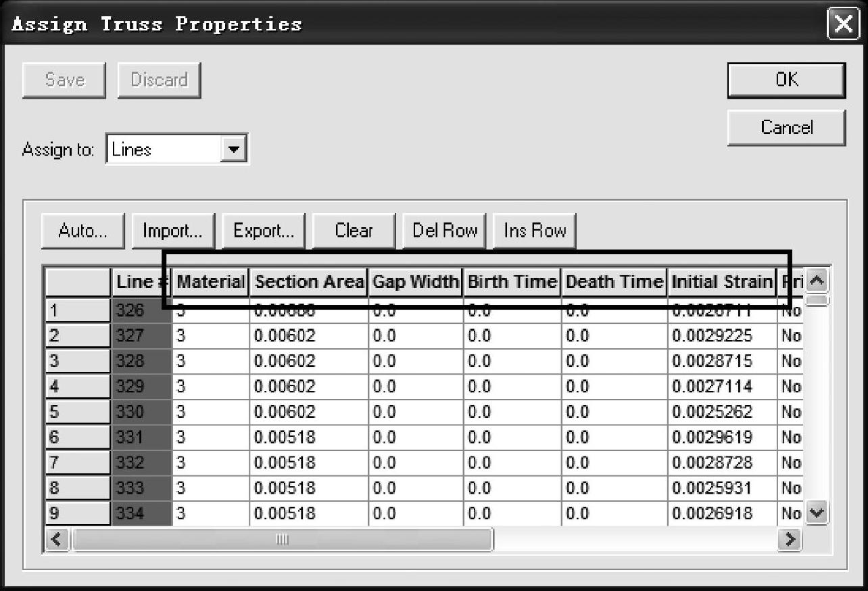The height and width of the screenshot is (591, 868).
Task: Click the horizontal scrollbar left arrow
Action: tap(57, 540)
